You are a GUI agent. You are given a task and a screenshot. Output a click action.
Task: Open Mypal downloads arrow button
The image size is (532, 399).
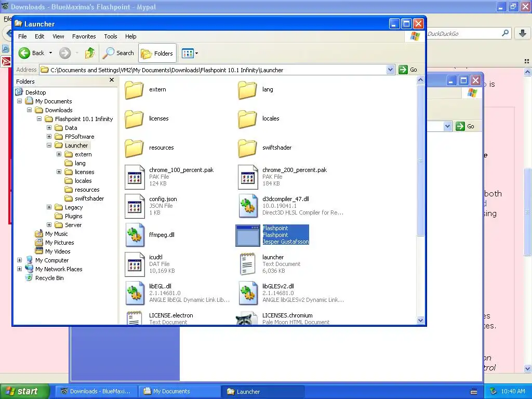click(x=523, y=33)
